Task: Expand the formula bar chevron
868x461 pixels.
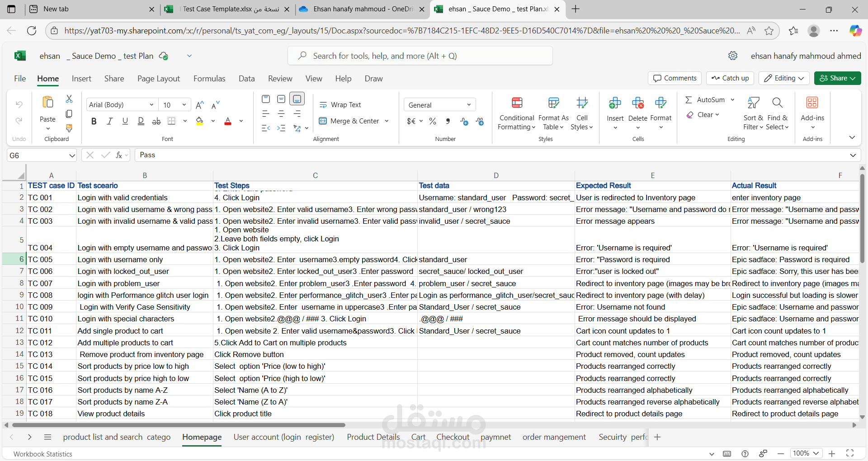Action: pyautogui.click(x=853, y=155)
